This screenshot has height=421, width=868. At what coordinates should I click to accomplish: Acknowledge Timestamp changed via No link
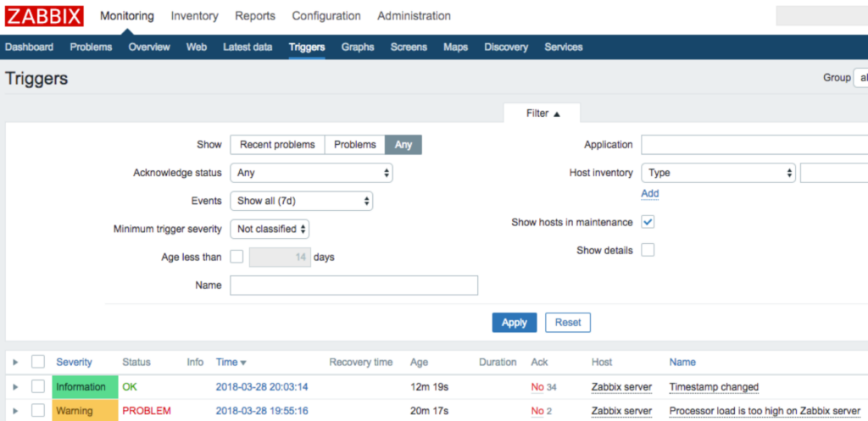(537, 387)
